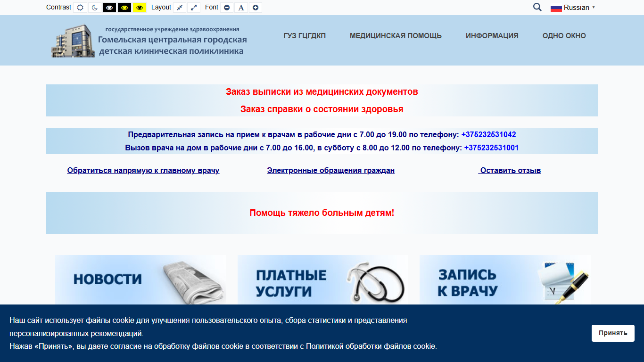Enable yellow-background high contrast eye
644x362 pixels.
139,8
